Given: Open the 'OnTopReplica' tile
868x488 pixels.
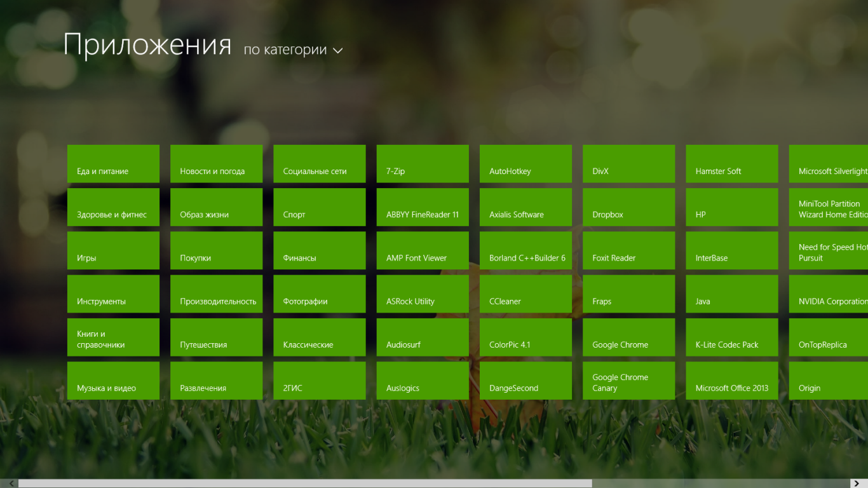Looking at the screenshot, I should point(829,337).
